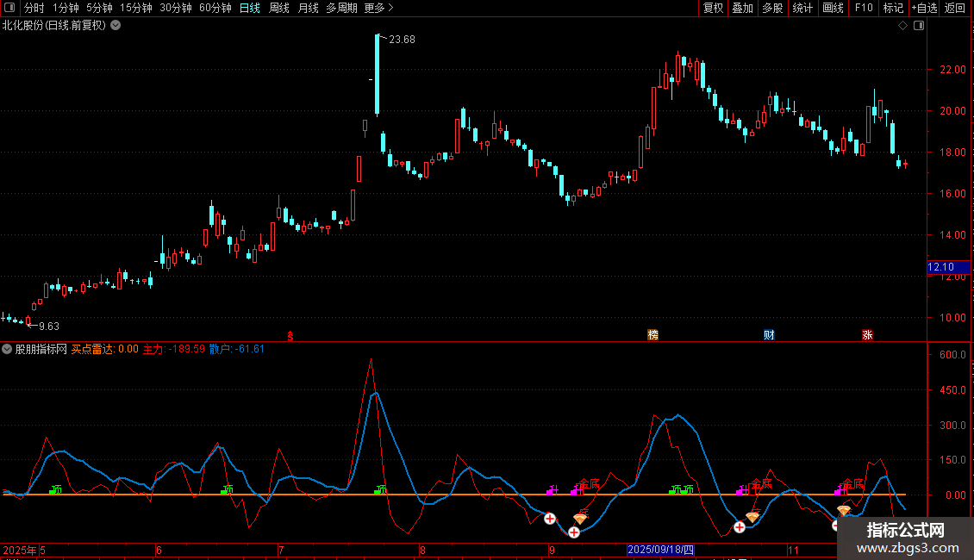Click the 叠加 overlay button
The width and height of the screenshot is (974, 560).
742,8
